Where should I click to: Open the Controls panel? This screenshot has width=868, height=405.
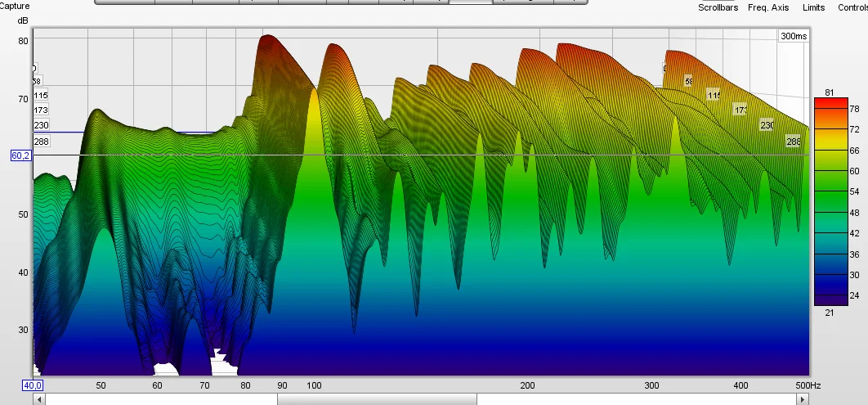[852, 7]
